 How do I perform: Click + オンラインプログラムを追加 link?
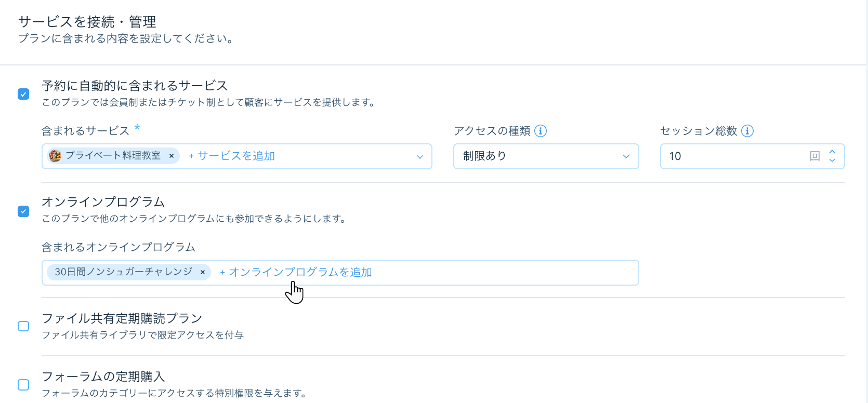click(296, 272)
